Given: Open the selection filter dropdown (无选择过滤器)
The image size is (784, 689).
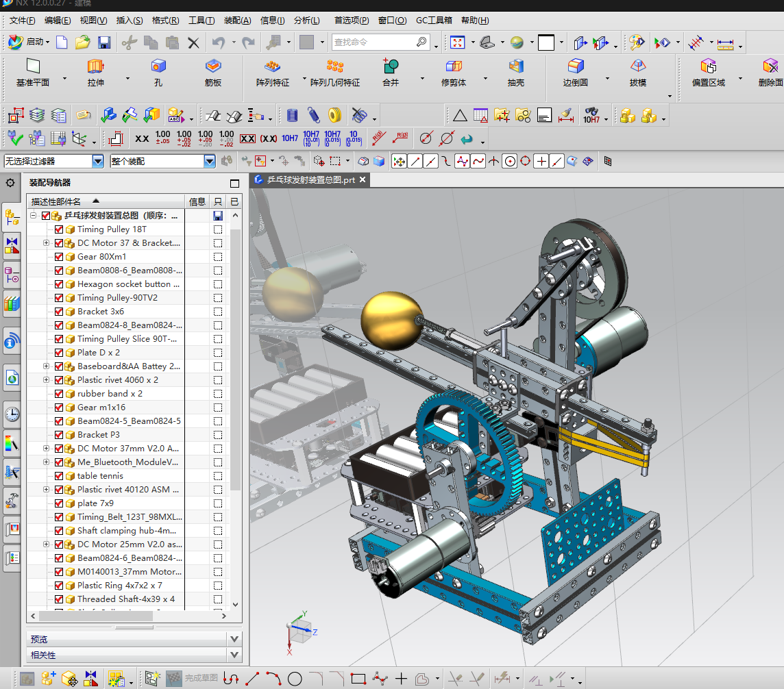Looking at the screenshot, I should pyautogui.click(x=98, y=161).
